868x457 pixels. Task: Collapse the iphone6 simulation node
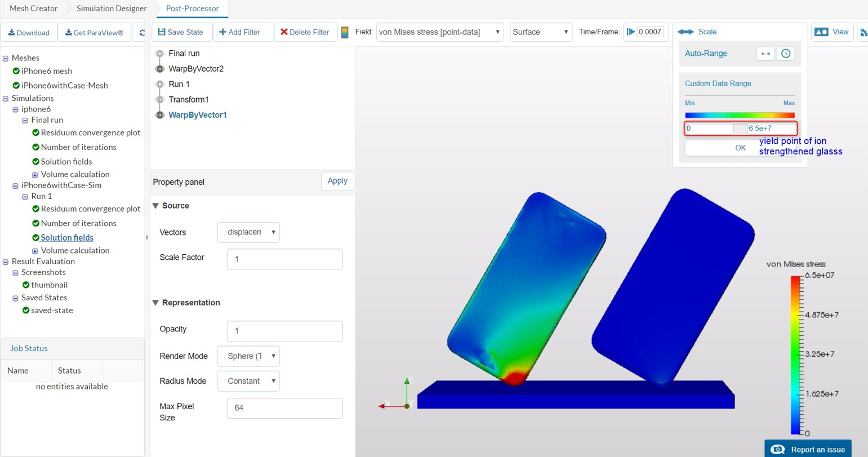tap(15, 109)
